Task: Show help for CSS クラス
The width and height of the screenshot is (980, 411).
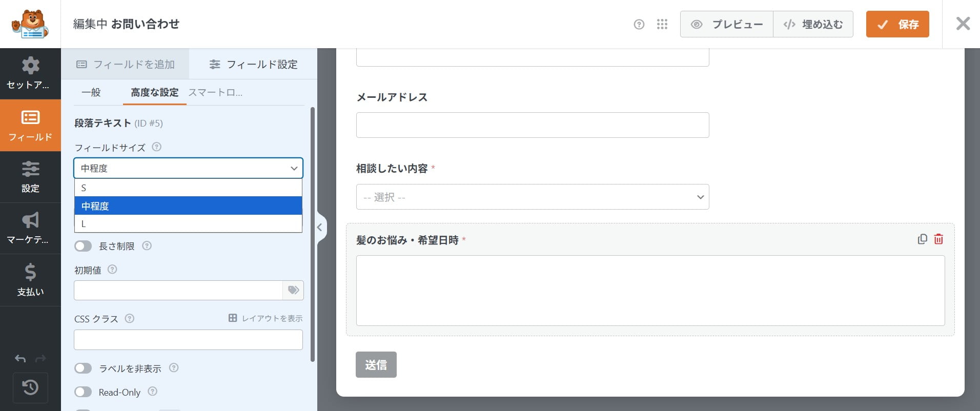Action: pos(130,318)
